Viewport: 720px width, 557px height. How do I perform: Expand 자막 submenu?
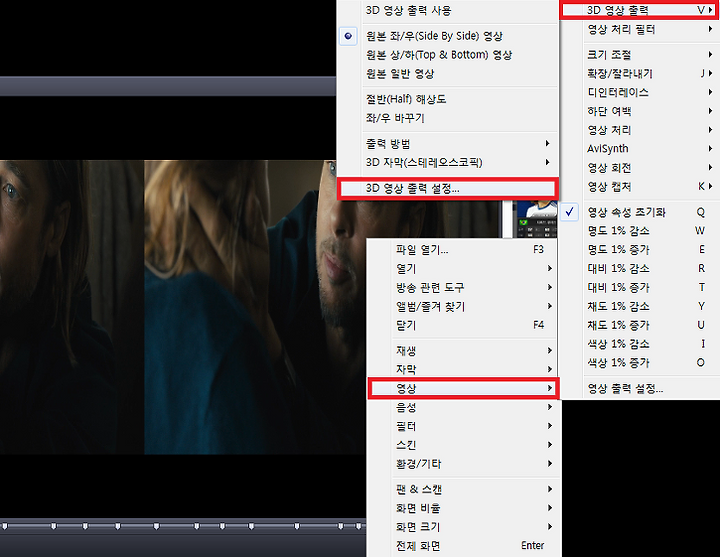point(464,369)
